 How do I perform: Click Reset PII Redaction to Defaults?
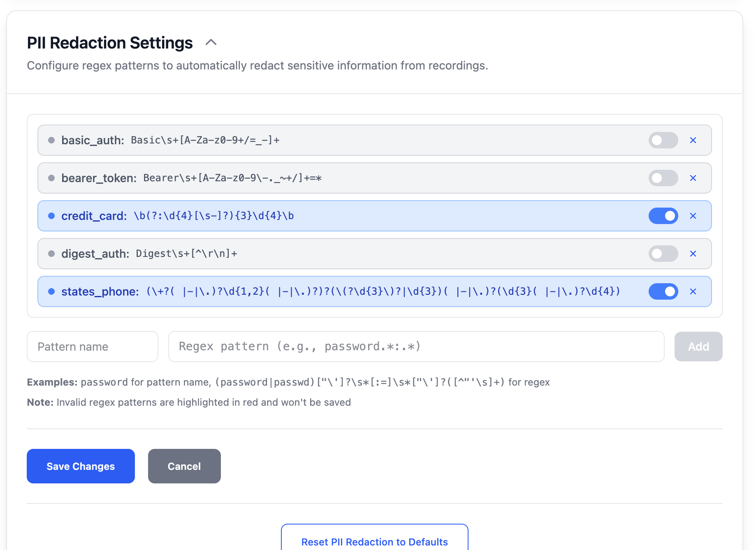374,541
